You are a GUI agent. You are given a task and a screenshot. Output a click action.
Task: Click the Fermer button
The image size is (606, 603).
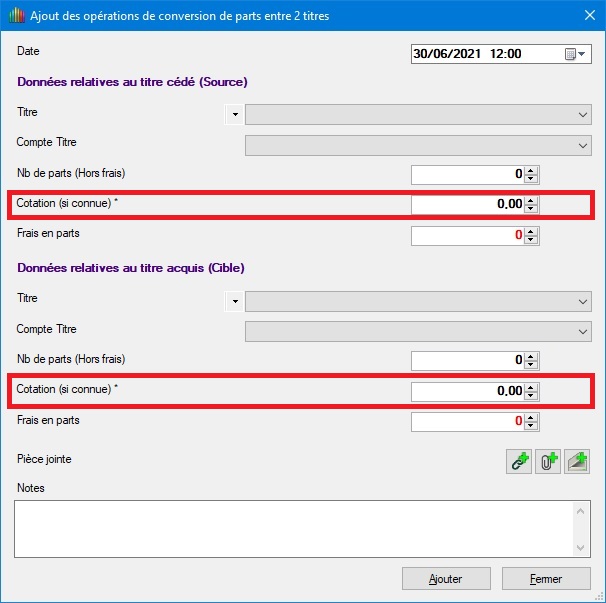(x=546, y=578)
